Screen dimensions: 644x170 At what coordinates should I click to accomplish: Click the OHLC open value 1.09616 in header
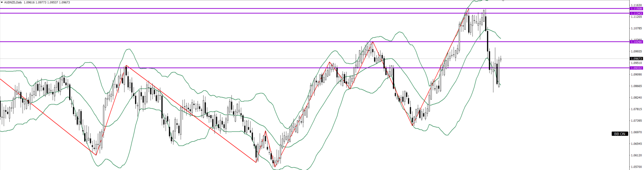(x=29, y=2)
